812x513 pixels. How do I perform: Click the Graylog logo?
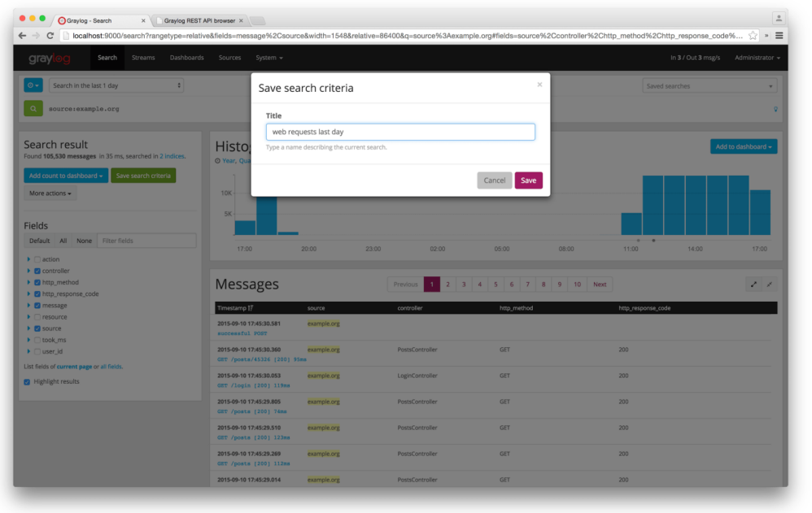point(50,58)
